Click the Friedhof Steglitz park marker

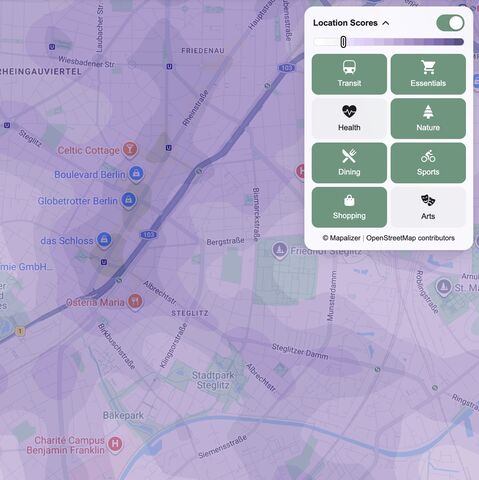pos(280,250)
